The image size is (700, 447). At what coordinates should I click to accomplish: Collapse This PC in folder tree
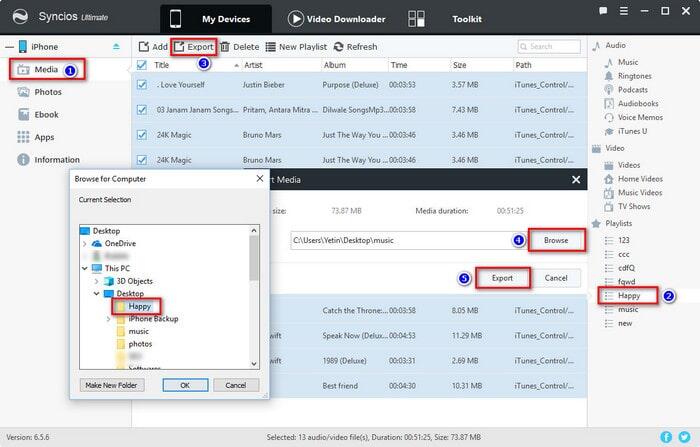click(x=84, y=268)
